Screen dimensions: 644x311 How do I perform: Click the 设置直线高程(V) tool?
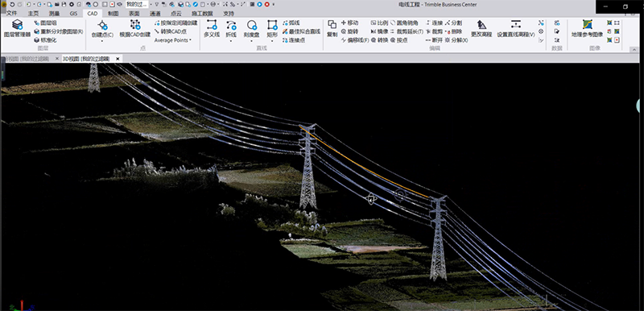click(x=516, y=28)
